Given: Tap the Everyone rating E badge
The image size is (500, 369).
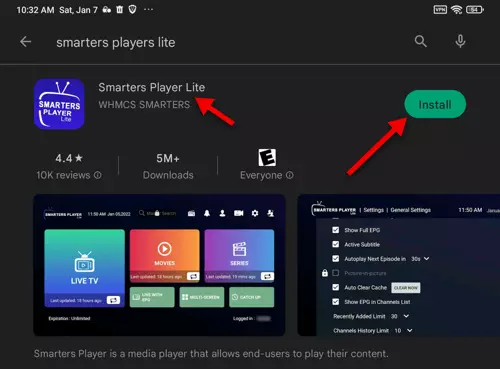Looking at the screenshot, I should coord(267,157).
